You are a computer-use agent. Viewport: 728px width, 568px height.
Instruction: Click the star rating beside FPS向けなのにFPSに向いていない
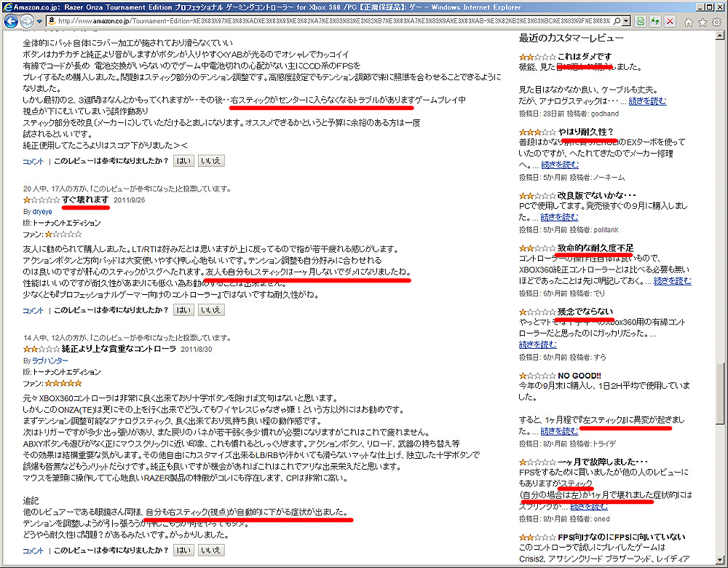pyautogui.click(x=537, y=537)
